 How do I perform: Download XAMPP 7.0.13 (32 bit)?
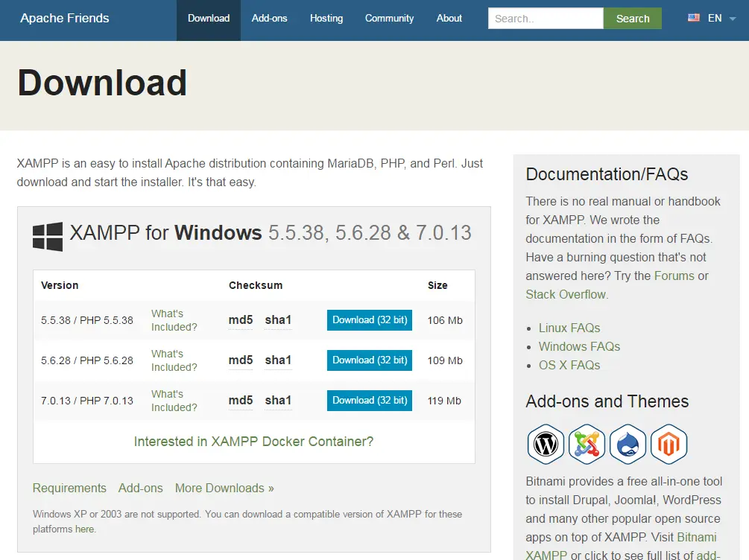coord(369,400)
